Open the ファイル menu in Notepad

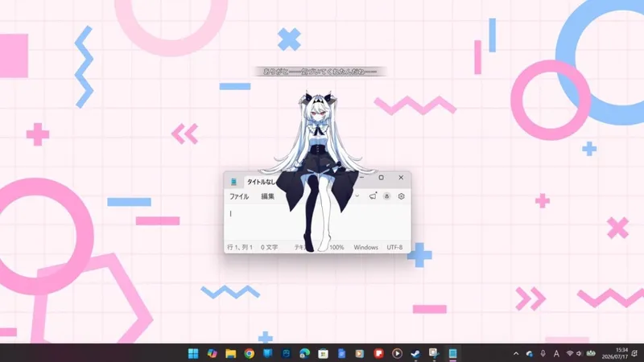(239, 196)
